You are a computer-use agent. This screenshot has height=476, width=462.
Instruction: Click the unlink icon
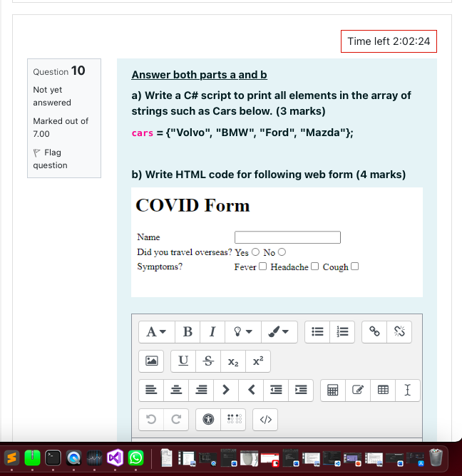(x=399, y=332)
